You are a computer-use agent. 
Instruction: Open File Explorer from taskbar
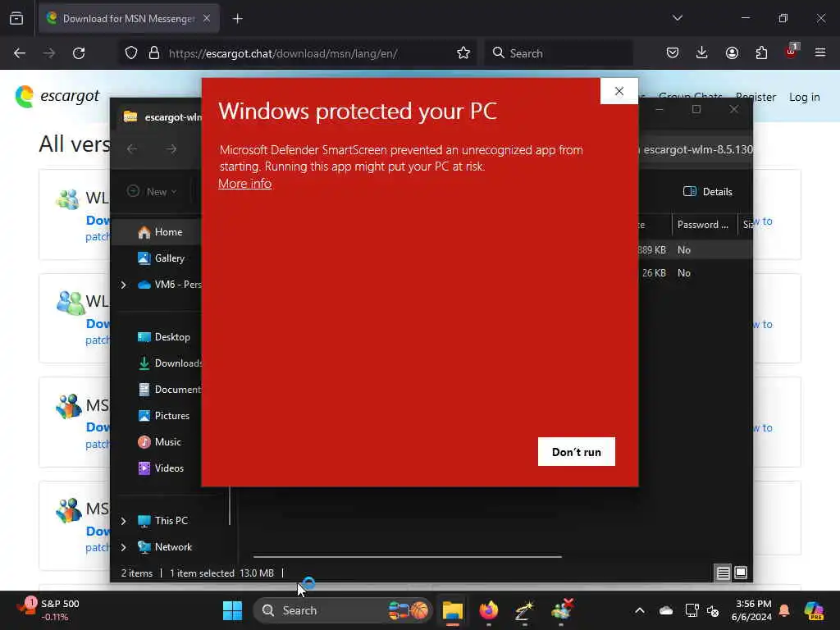(453, 610)
